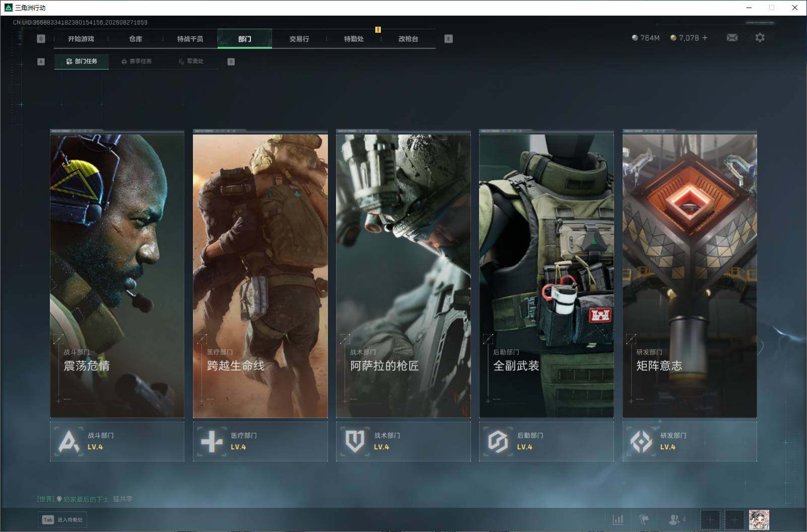Click the 研发部门 diamond emblem icon
The height and width of the screenshot is (532, 807).
click(x=641, y=441)
